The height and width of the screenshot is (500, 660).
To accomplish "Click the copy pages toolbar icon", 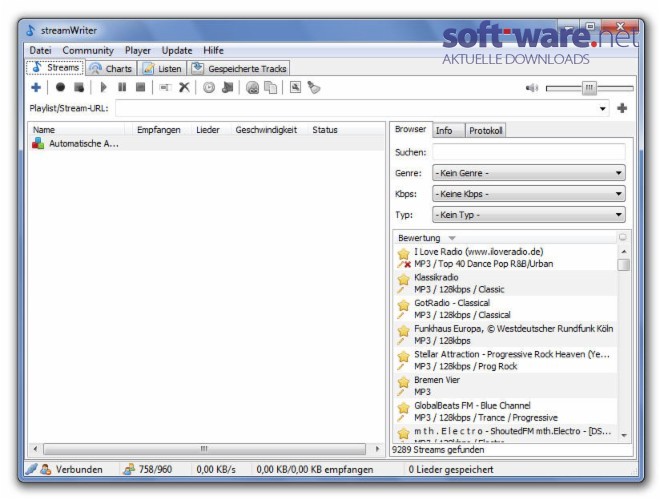I will click(x=271, y=88).
